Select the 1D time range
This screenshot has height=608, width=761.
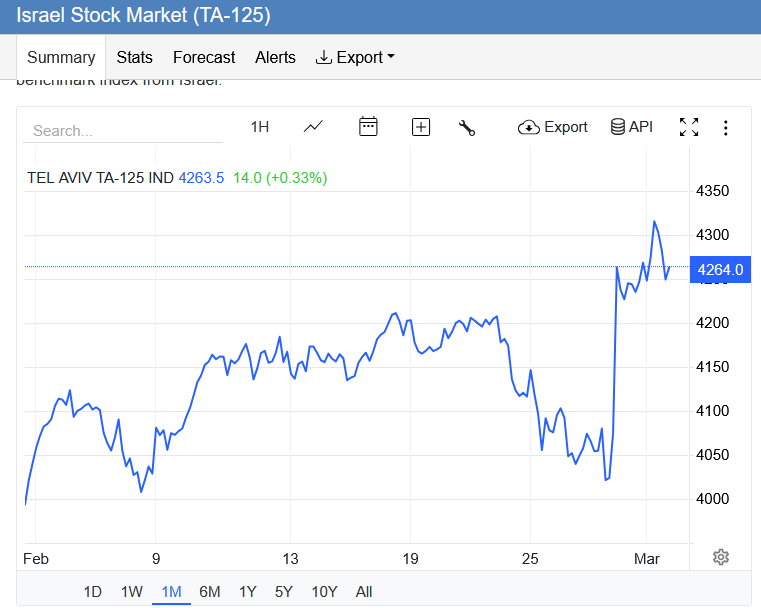click(x=92, y=591)
